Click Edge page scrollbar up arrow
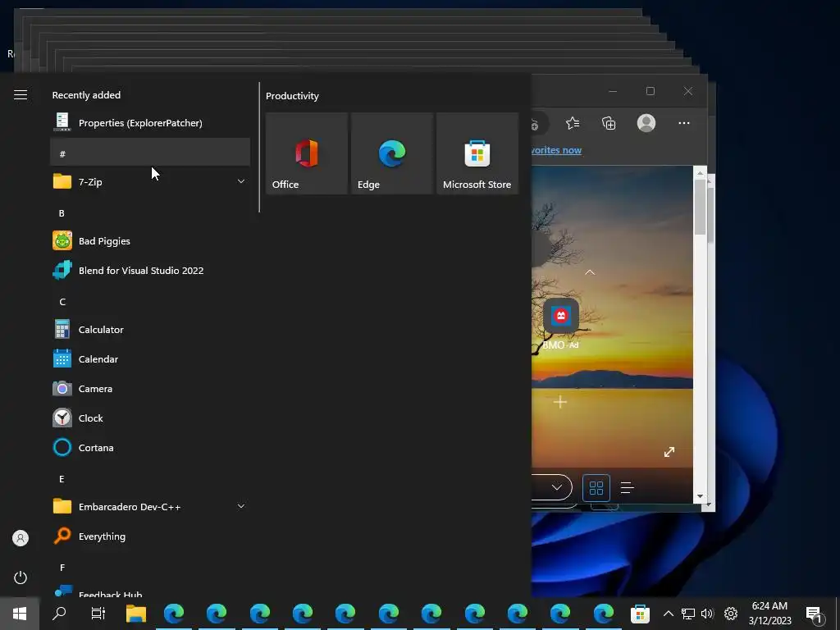Image resolution: width=840 pixels, height=630 pixels. tap(700, 172)
